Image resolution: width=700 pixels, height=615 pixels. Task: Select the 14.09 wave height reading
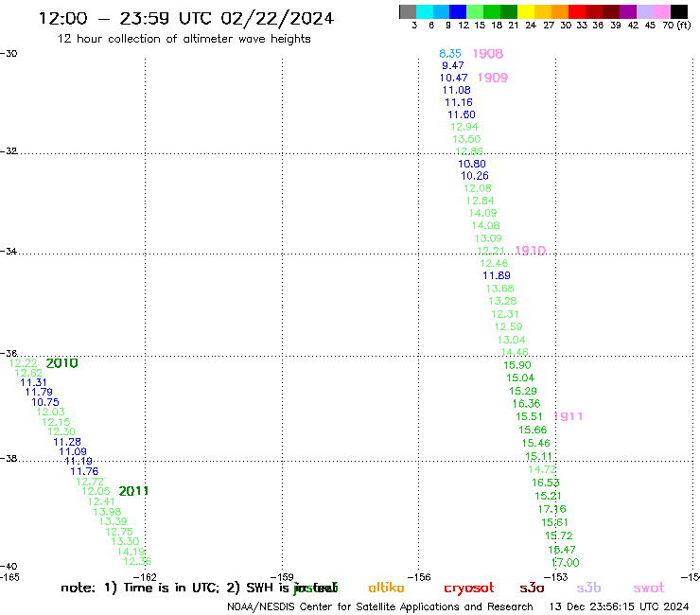pos(483,214)
